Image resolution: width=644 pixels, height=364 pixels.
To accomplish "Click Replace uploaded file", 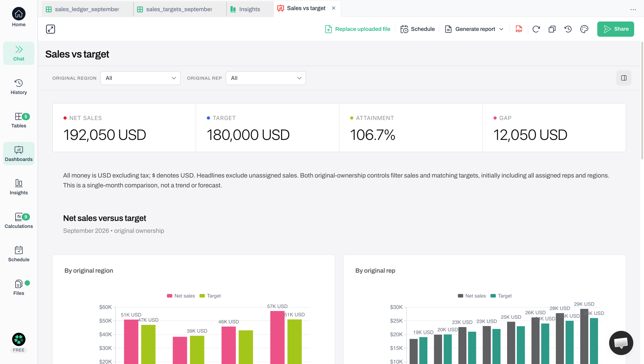I will pos(358,29).
